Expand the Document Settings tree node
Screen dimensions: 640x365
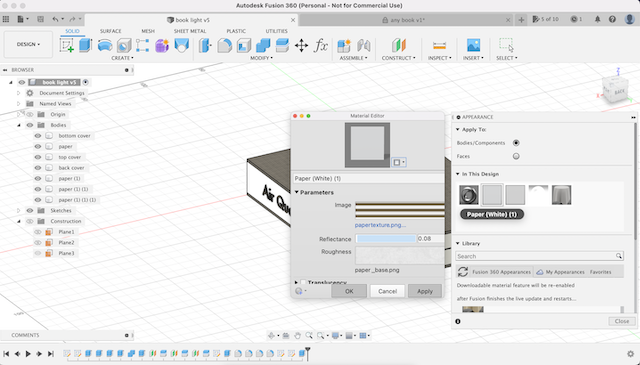18,93
